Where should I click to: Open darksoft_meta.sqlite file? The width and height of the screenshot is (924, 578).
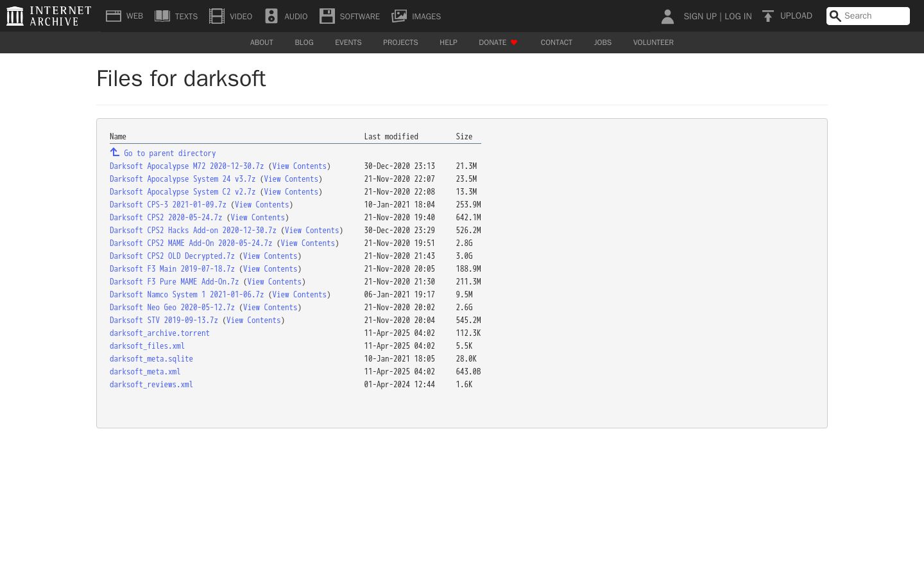[x=151, y=359]
